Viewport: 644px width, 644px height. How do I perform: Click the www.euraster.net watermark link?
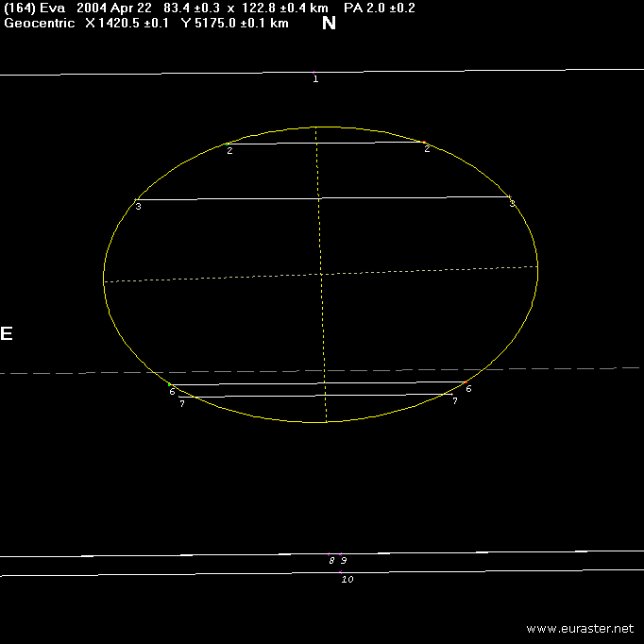(x=580, y=628)
